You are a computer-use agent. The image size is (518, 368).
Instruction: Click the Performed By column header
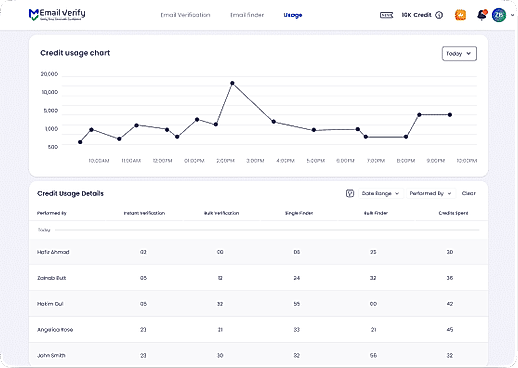tap(52, 213)
